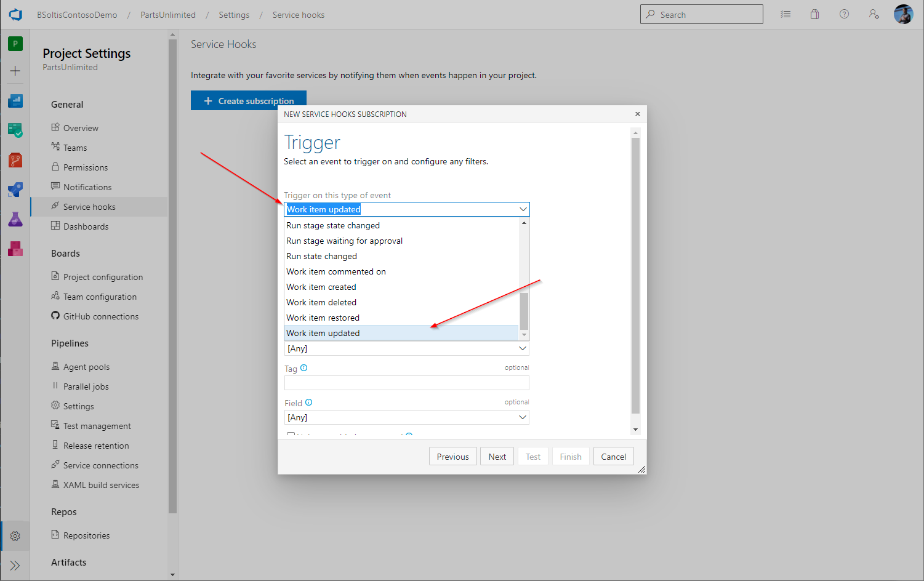Image resolution: width=924 pixels, height=581 pixels.
Task: Open the Field [Any] dropdown
Action: click(406, 417)
